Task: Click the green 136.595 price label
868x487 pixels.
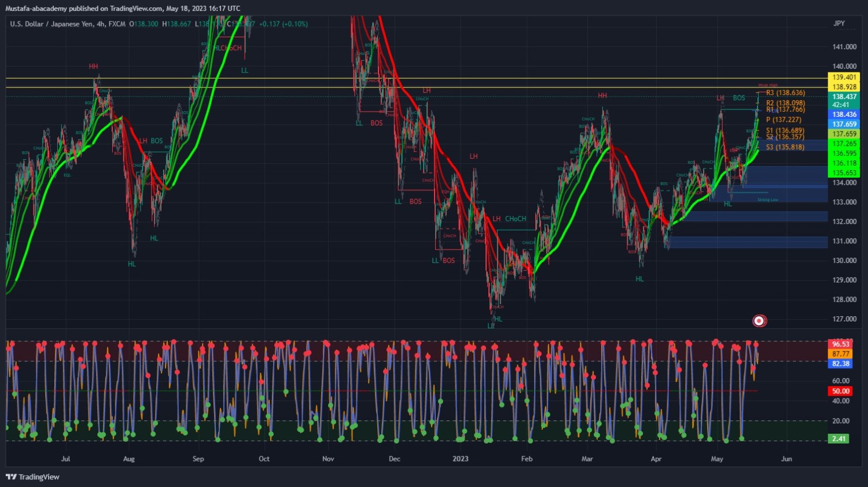Action: (844, 153)
